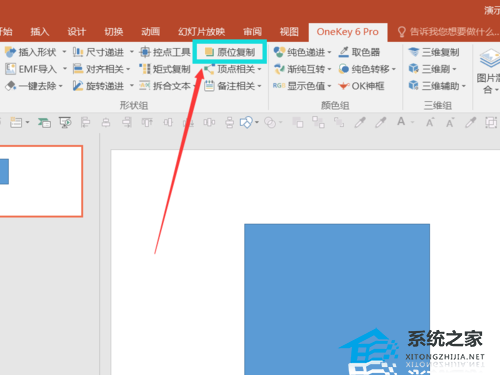Click the Distribute Horizontally icon
500x375 pixels.
209,123
